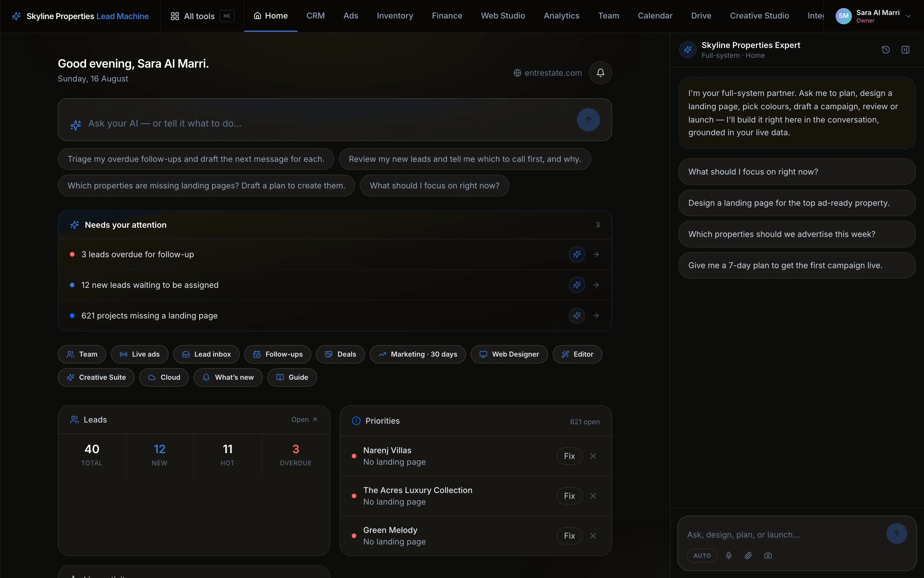Send the main Ask your AI prompt
924x578 pixels.
point(588,120)
